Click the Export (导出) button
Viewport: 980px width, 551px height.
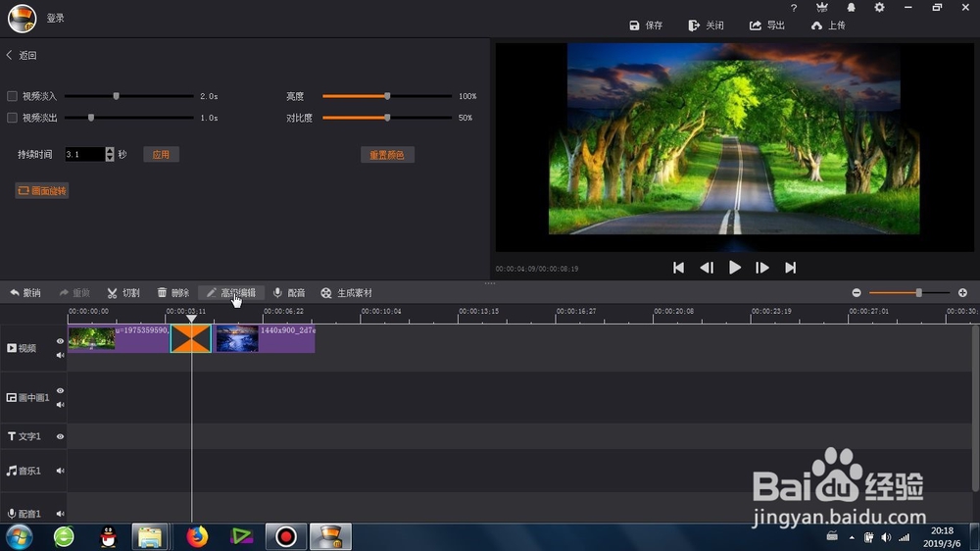(x=767, y=25)
